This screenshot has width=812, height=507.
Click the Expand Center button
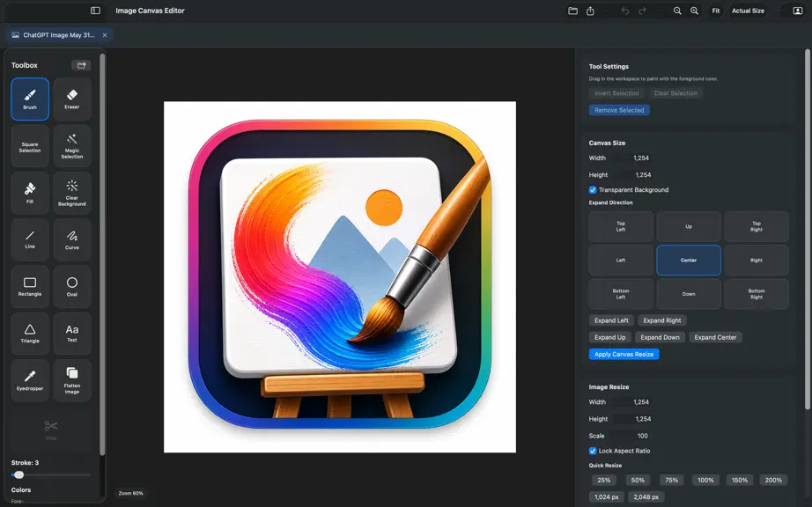tap(716, 337)
